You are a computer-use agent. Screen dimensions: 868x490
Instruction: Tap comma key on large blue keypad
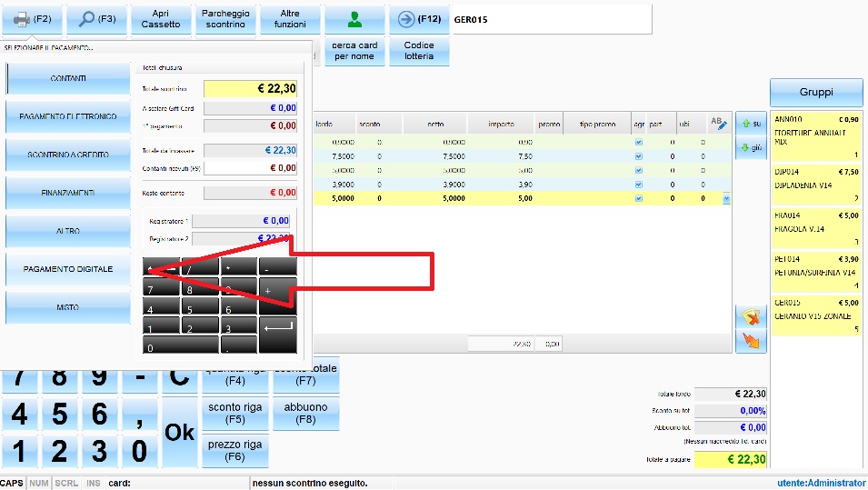point(139,414)
